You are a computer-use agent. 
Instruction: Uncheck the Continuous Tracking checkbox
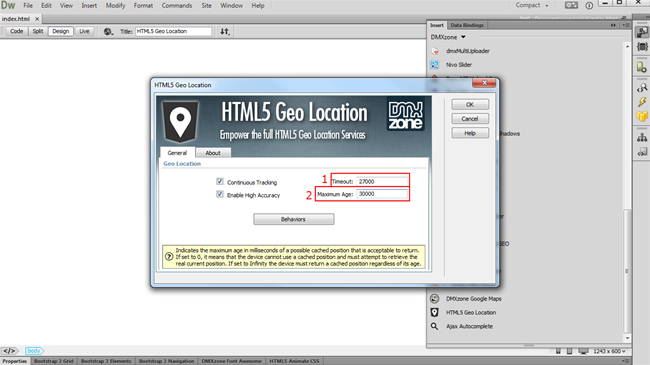click(220, 182)
